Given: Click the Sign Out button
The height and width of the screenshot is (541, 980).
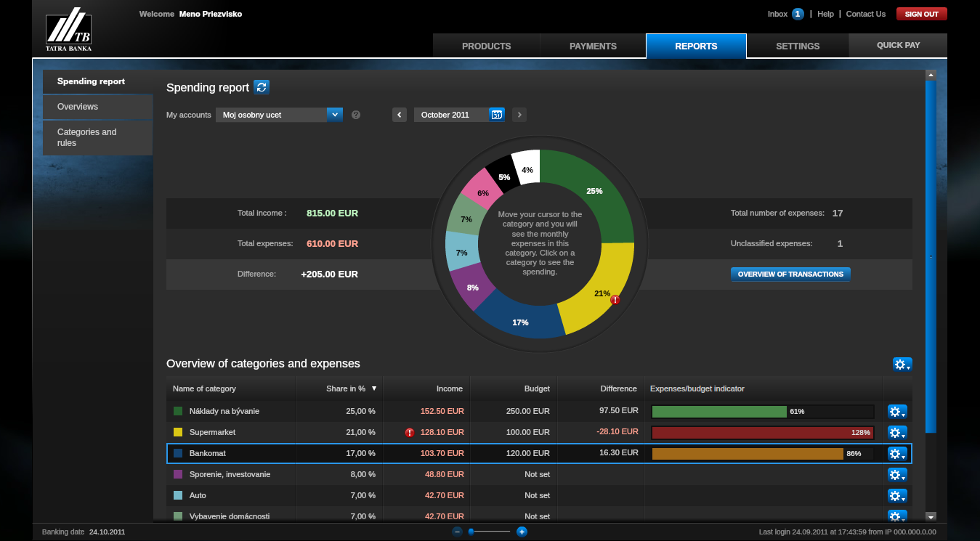Looking at the screenshot, I should pyautogui.click(x=921, y=14).
